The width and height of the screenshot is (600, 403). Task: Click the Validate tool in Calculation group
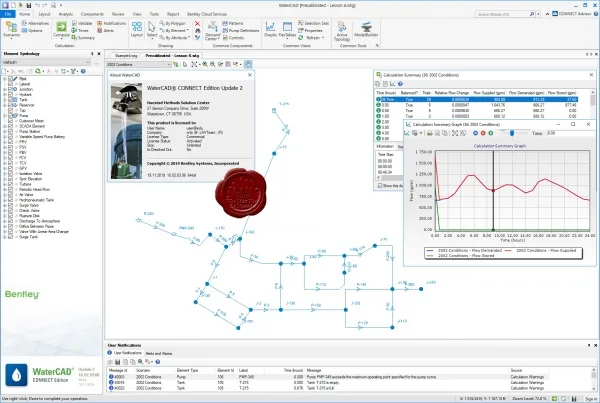[x=82, y=23]
